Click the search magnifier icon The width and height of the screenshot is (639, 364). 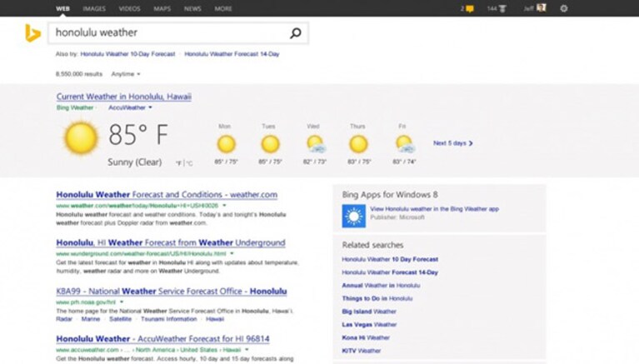(296, 33)
